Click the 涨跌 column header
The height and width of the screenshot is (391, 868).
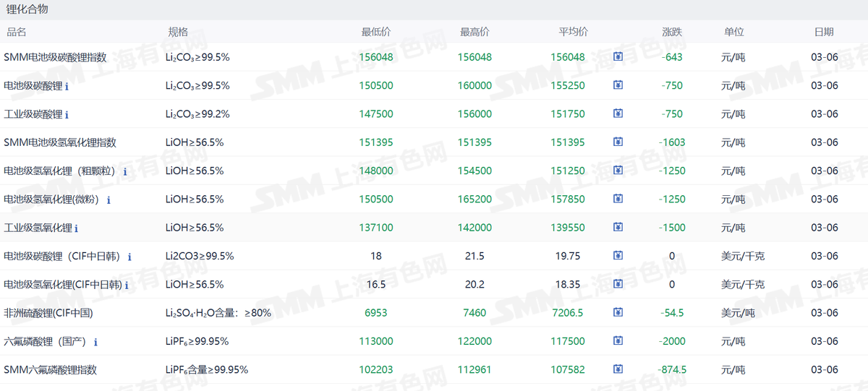point(672,32)
